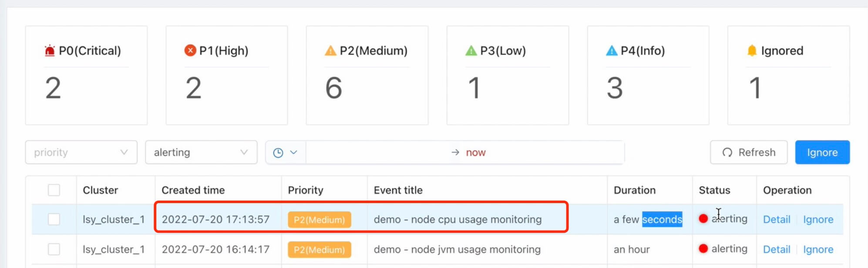Select the P4(Info) summary card

[648, 75]
